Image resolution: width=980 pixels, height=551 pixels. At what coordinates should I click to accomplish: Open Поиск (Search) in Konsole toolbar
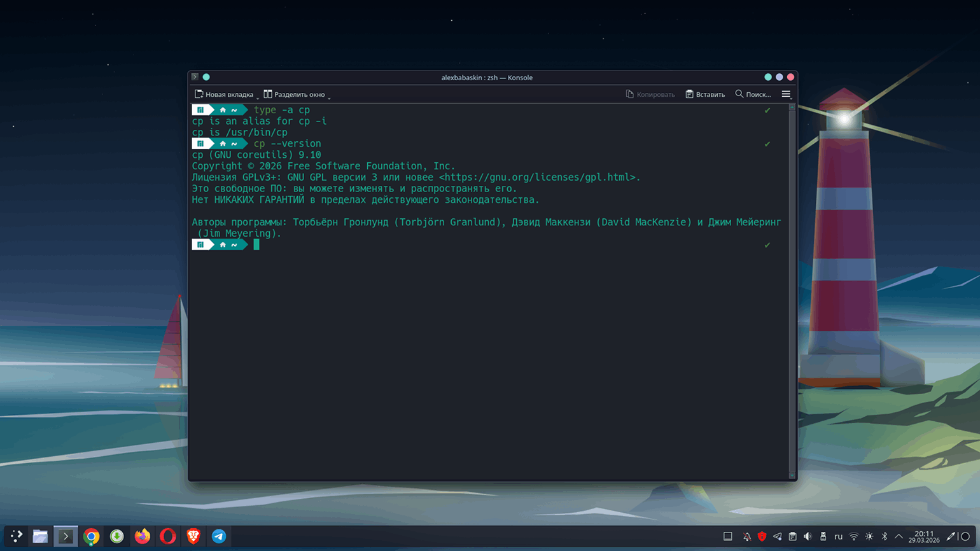pyautogui.click(x=753, y=94)
